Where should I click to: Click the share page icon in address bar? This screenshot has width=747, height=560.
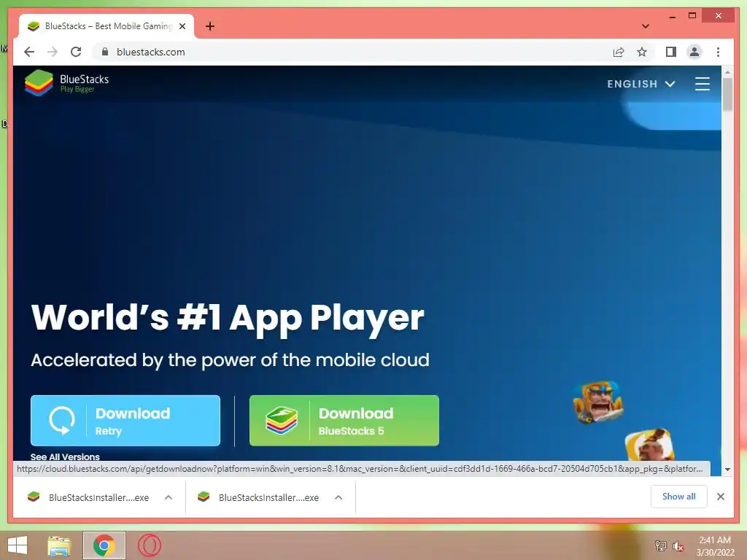pos(619,52)
